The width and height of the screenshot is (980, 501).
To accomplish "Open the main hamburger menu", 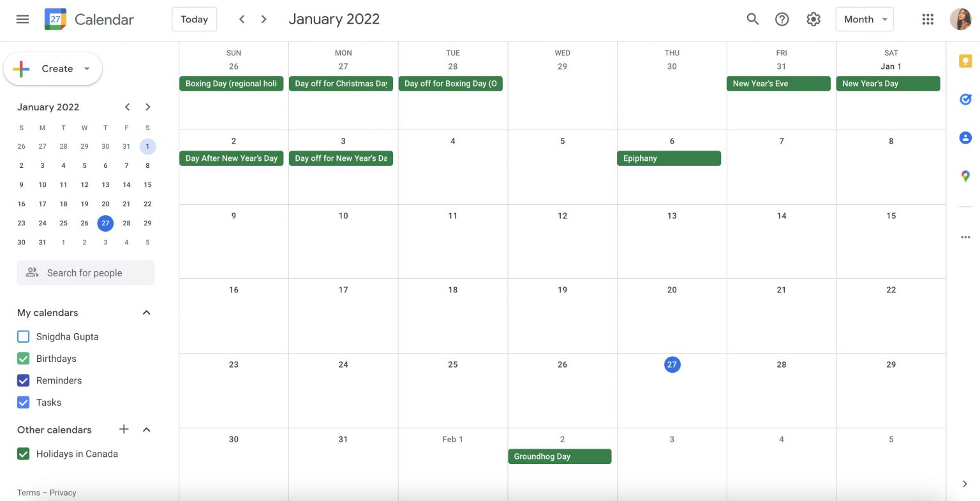I will coord(22,19).
